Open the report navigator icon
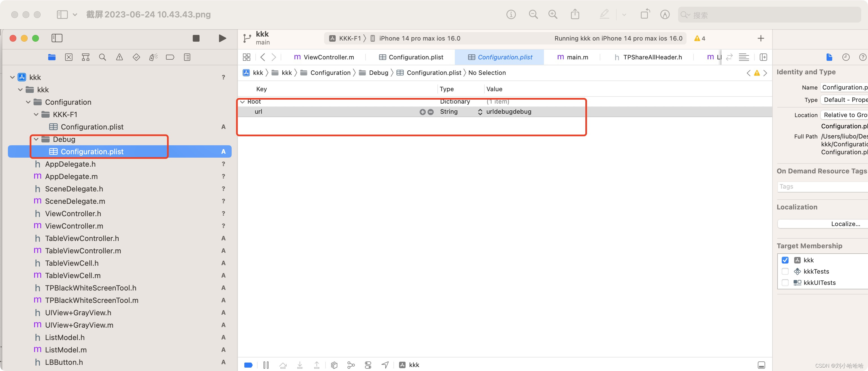Viewport: 868px width, 371px height. coord(187,57)
